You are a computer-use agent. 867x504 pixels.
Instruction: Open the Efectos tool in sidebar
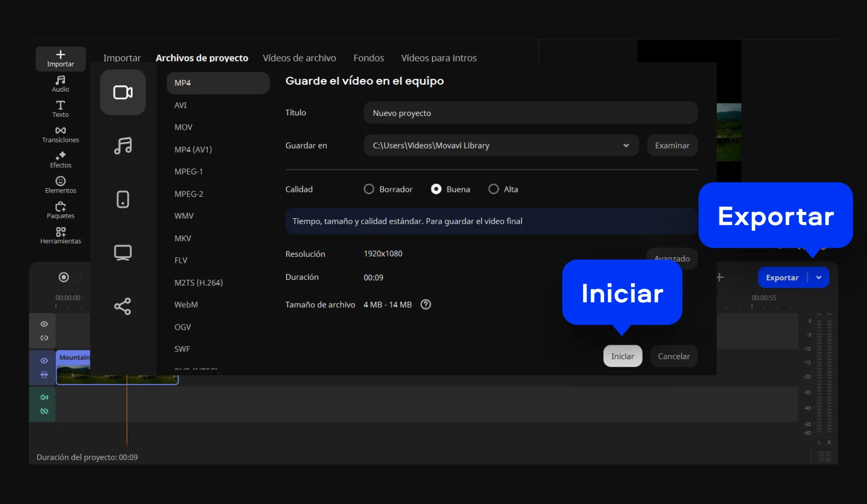click(x=61, y=160)
